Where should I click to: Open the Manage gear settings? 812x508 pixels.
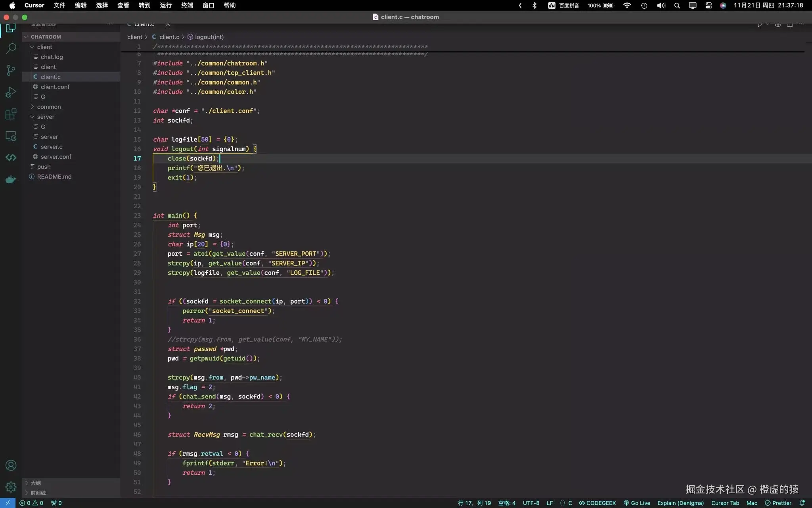coord(11,487)
